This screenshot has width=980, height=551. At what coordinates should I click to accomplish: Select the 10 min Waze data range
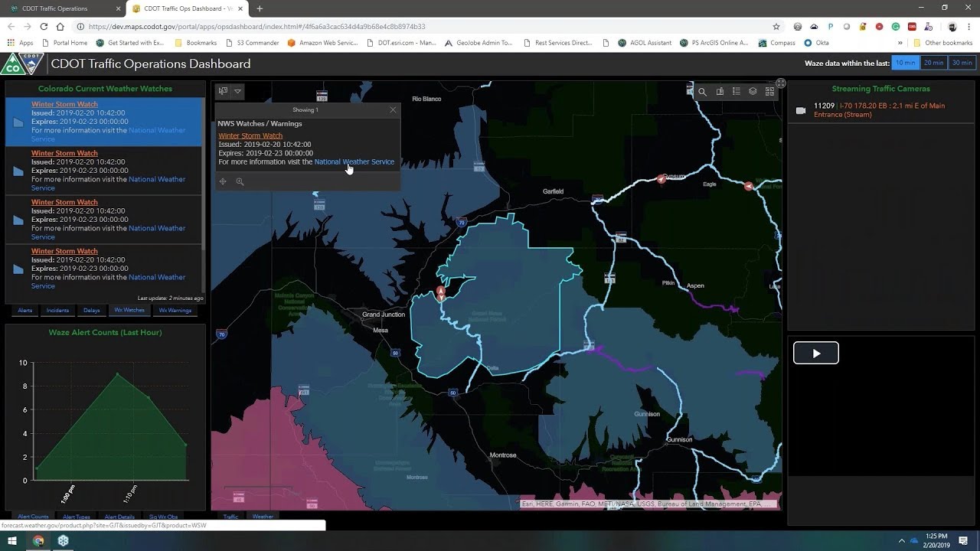(905, 63)
